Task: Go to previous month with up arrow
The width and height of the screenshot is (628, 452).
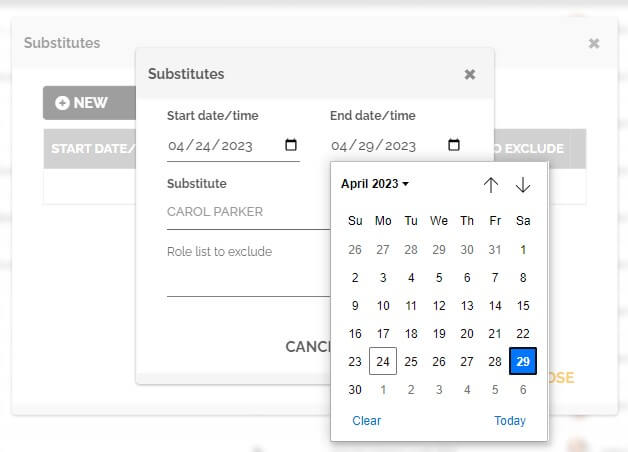Action: (490, 185)
